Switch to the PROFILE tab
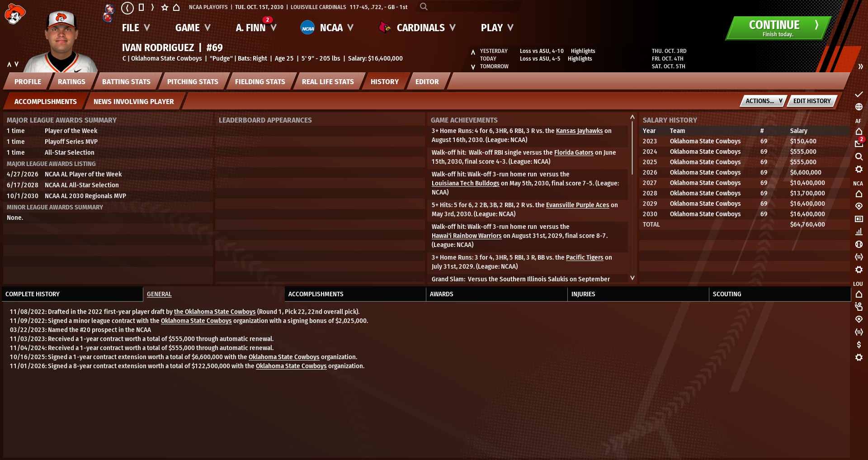This screenshot has height=460, width=868. point(28,81)
